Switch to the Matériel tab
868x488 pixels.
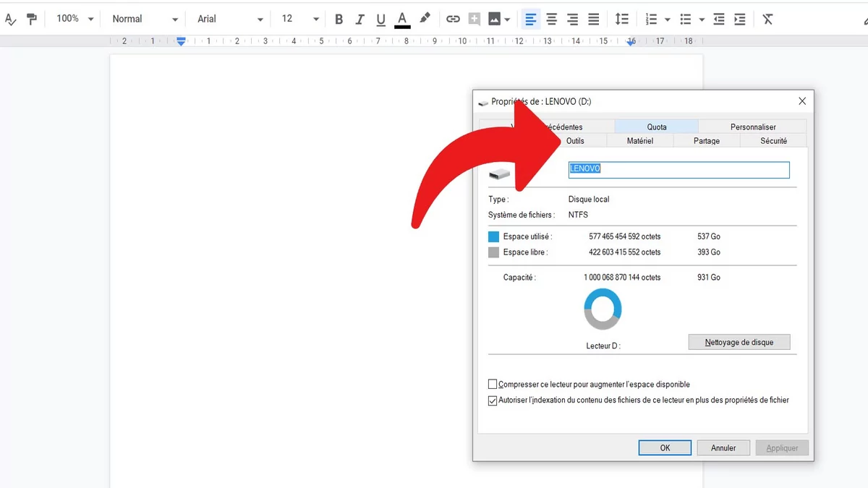click(639, 141)
